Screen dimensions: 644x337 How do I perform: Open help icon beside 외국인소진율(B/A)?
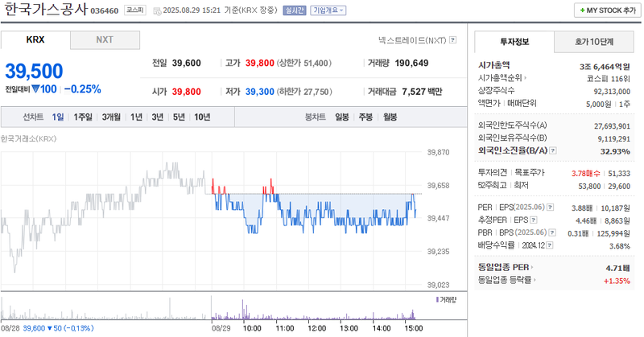tap(553, 150)
